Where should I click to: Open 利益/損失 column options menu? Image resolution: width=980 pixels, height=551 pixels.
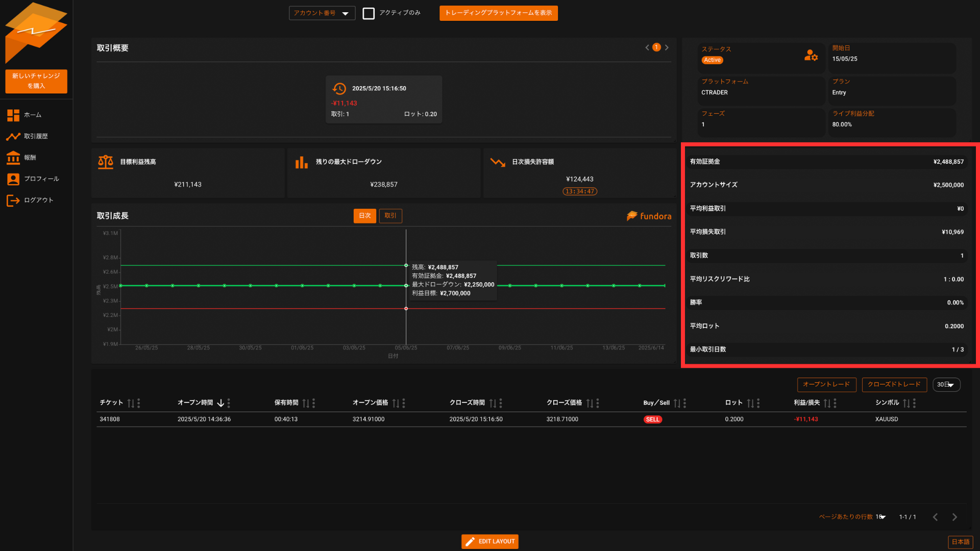(x=835, y=403)
